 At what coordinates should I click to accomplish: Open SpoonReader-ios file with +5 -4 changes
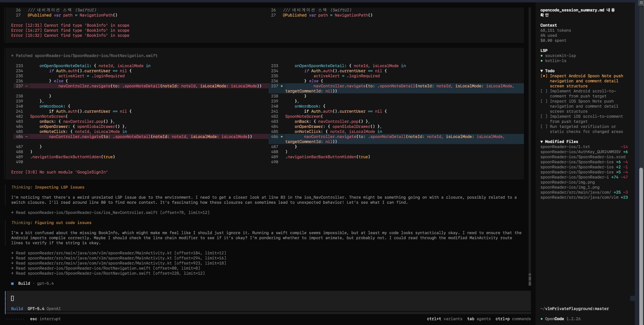(x=584, y=172)
